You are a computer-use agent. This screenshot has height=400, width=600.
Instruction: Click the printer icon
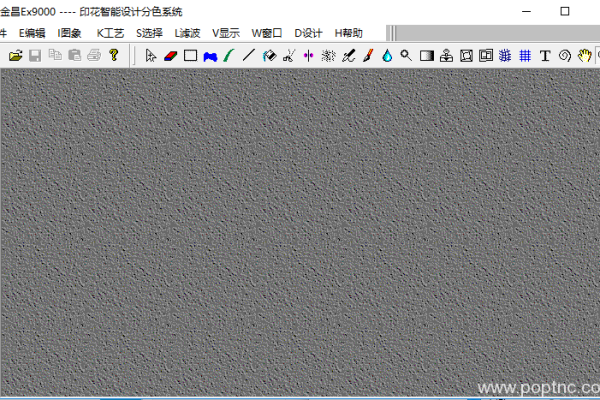(94, 56)
